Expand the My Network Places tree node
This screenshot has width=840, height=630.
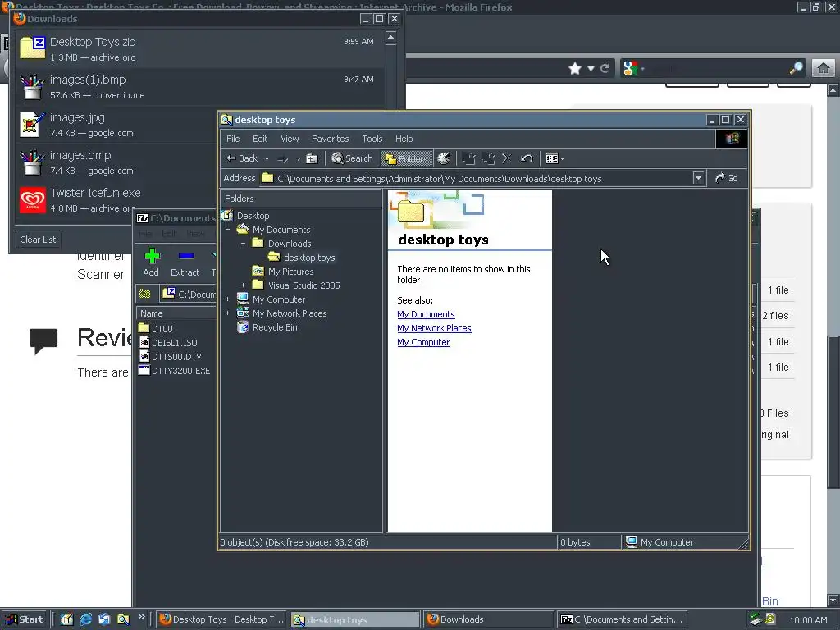coord(228,313)
